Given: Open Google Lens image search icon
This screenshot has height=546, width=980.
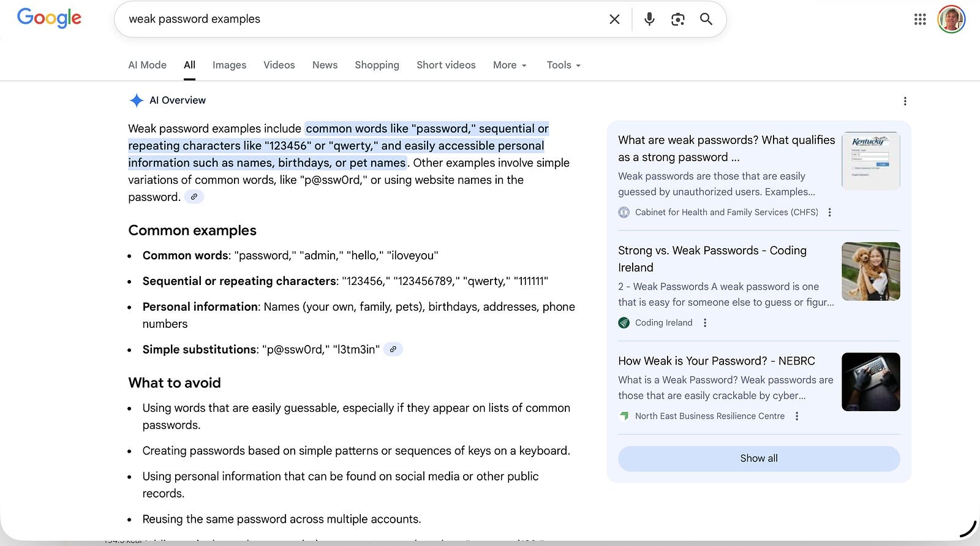Looking at the screenshot, I should pos(677,19).
